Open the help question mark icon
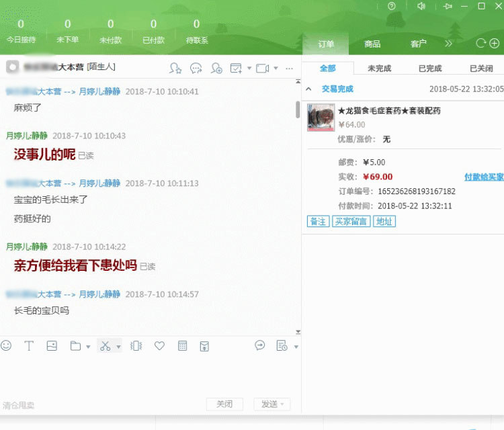Viewport: 504px width, 430px height. coord(392,6)
